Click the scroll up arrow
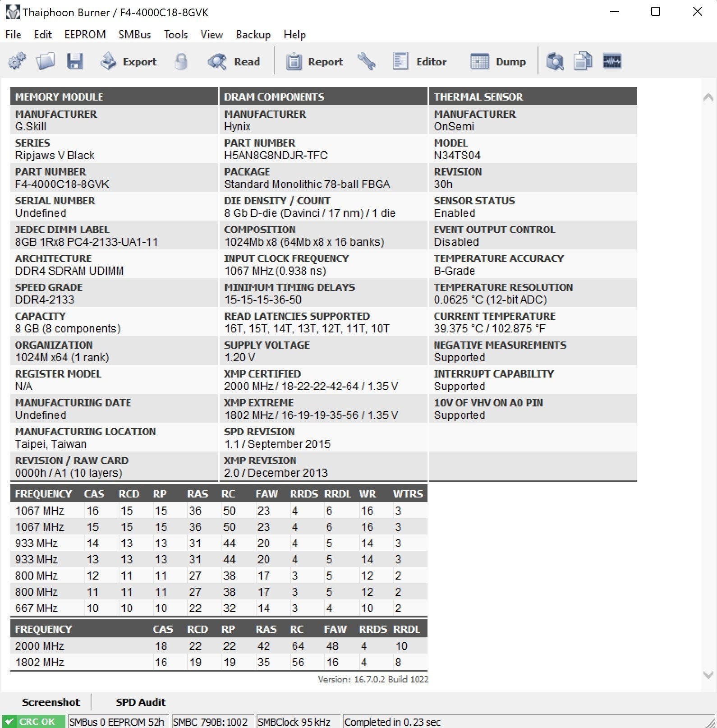717x728 pixels. pyautogui.click(x=708, y=97)
